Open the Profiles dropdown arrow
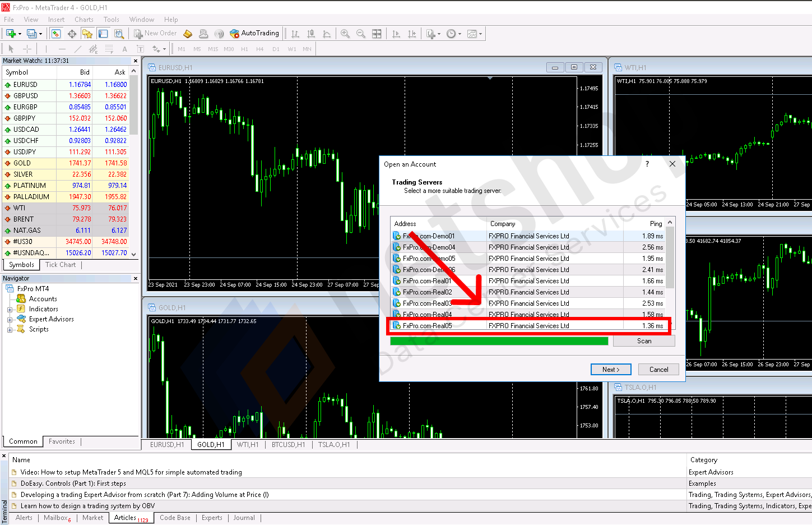 tap(40, 34)
